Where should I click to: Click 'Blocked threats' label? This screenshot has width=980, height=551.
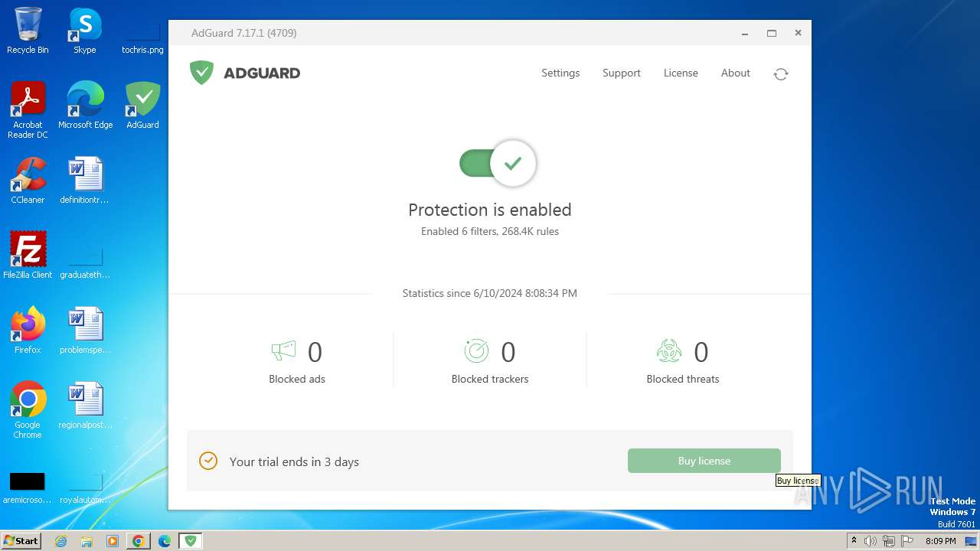(x=683, y=379)
